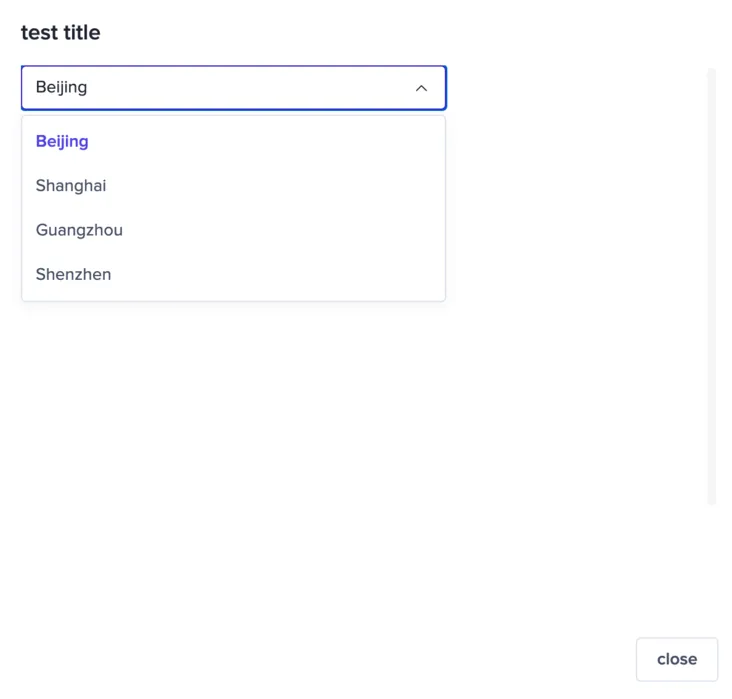The width and height of the screenshot is (732, 699).
Task: Click the close button
Action: click(x=676, y=659)
